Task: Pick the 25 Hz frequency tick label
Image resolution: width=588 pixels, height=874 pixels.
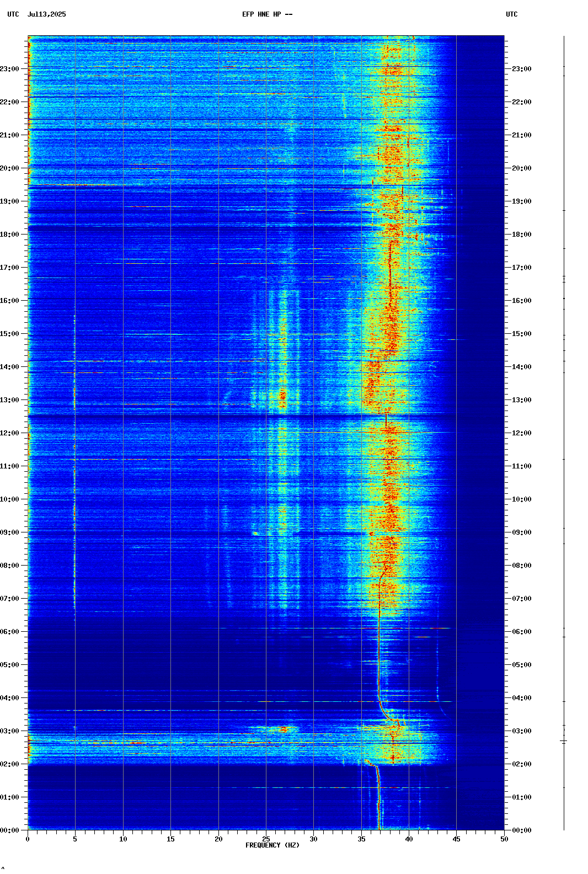Action: tap(266, 839)
